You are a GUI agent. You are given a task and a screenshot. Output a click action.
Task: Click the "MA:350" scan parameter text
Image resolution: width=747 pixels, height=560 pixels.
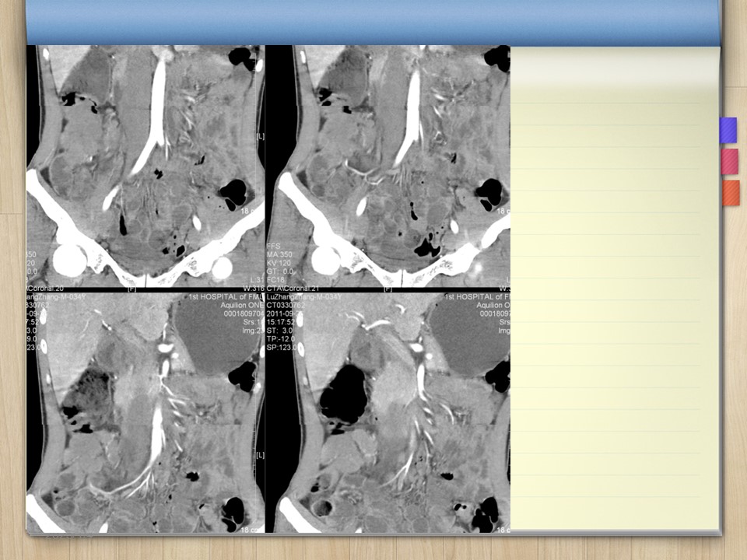tap(279, 254)
